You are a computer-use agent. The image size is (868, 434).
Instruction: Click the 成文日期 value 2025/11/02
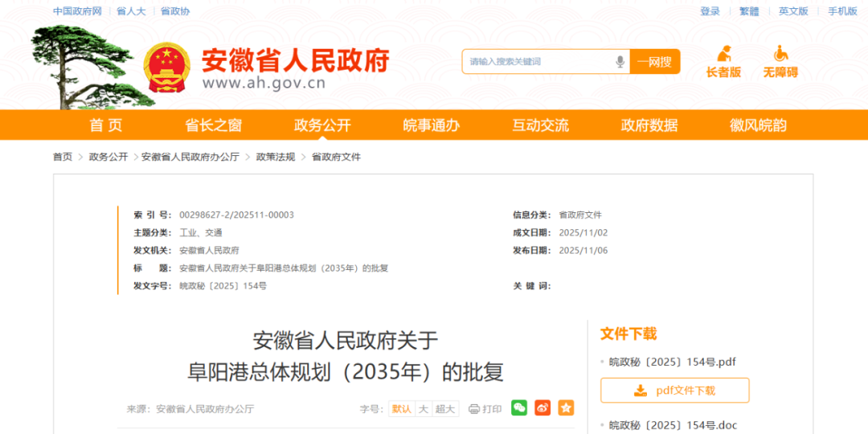583,232
